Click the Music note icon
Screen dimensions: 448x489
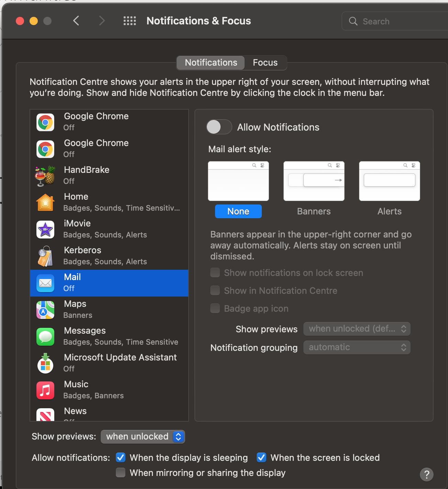point(45,390)
